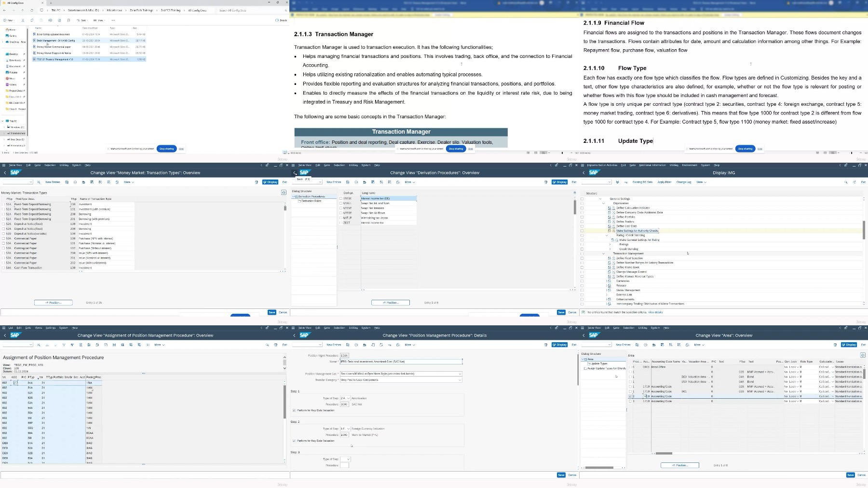Viewport: 868px width, 488px height.
Task: Select checkbox for INTDE derivation procedure row
Action: (341, 198)
